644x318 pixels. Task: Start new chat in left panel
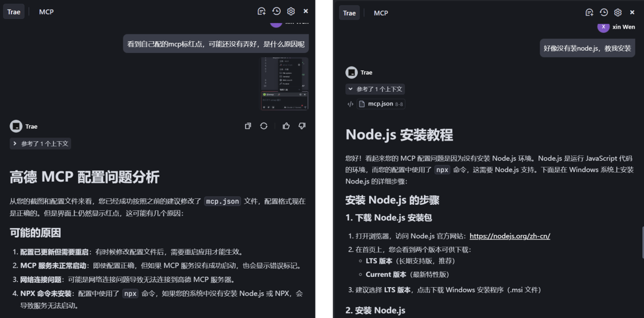261,11
